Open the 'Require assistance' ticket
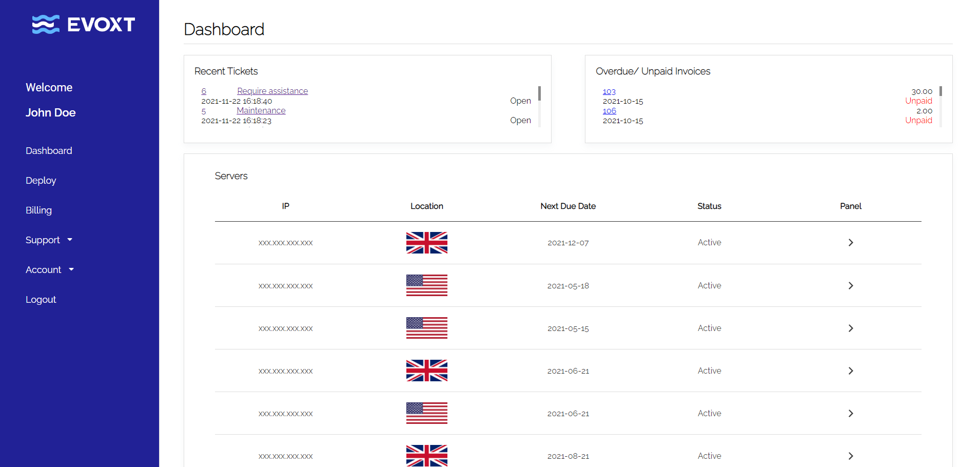980x467 pixels. pyautogui.click(x=272, y=91)
